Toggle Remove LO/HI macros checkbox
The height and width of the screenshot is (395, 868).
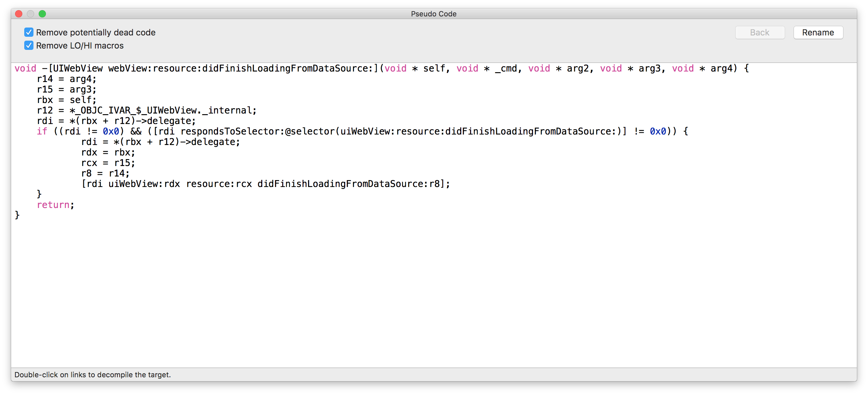29,46
